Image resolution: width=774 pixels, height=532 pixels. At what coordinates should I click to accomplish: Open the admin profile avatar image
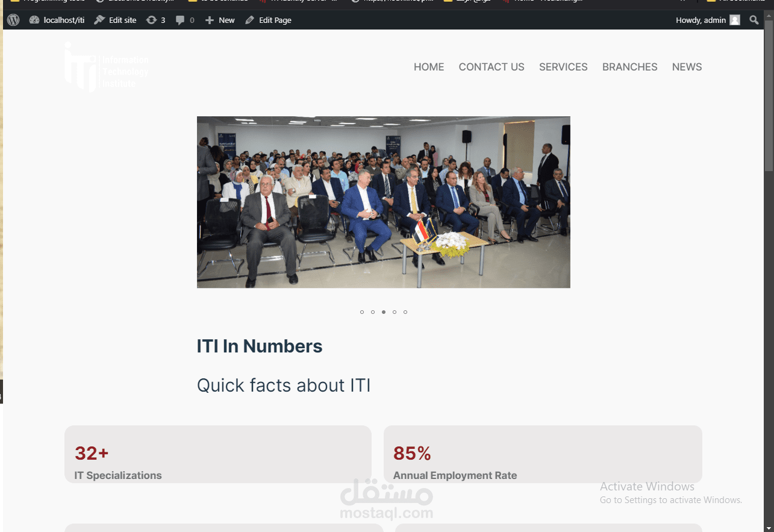tap(735, 20)
